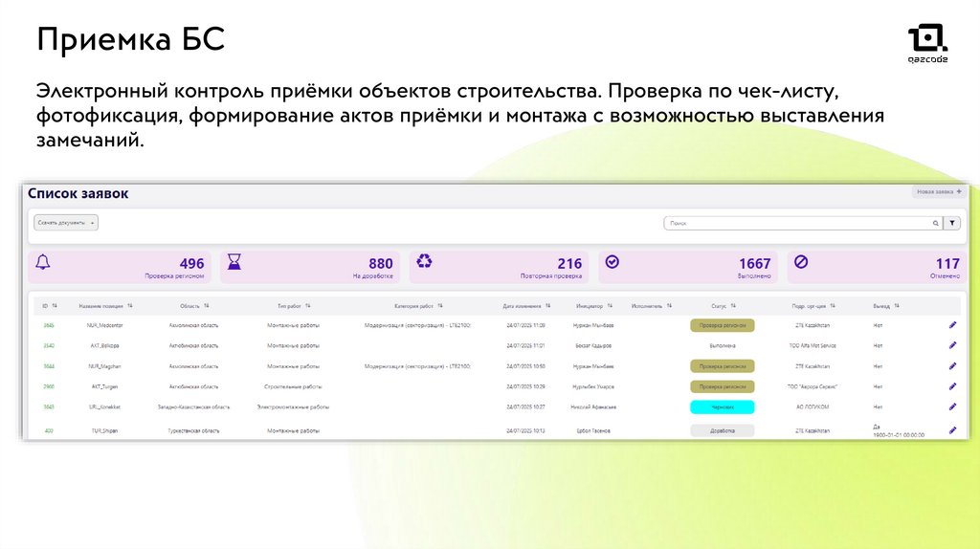Click the Строительные работы cell
Viewport: 980px width, 549px height.
point(293,386)
